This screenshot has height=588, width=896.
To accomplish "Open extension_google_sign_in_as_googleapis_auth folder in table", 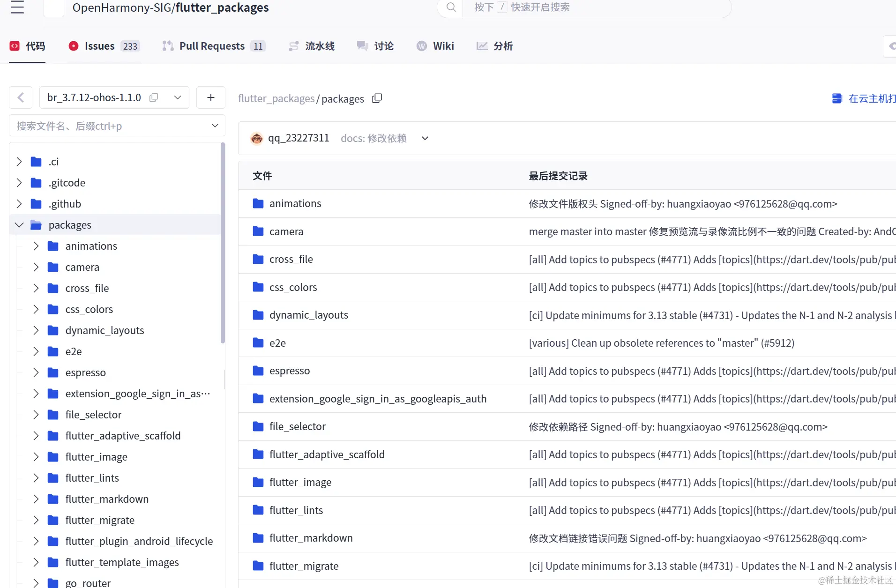I will 378,399.
